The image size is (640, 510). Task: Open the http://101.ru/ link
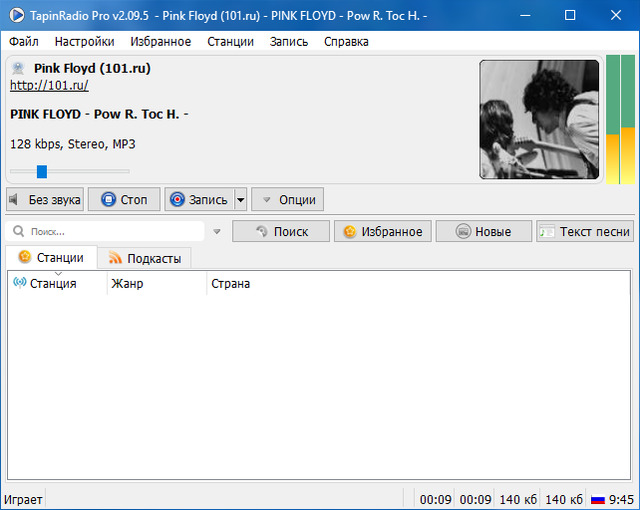(49, 86)
